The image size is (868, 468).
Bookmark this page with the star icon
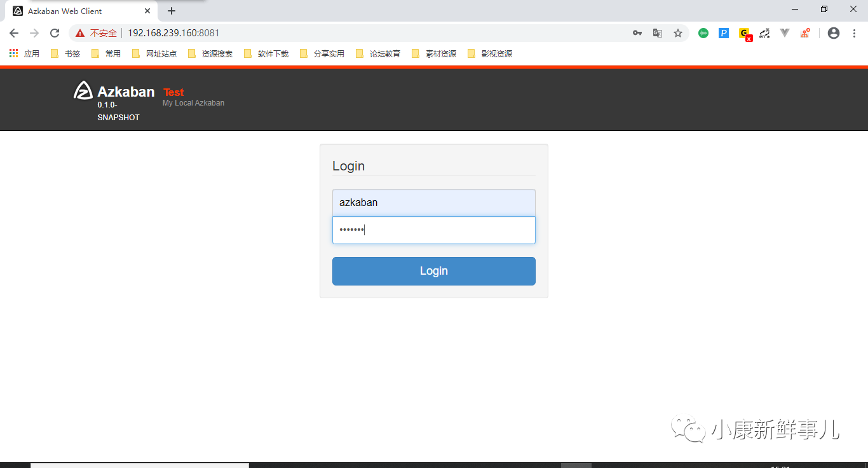678,33
